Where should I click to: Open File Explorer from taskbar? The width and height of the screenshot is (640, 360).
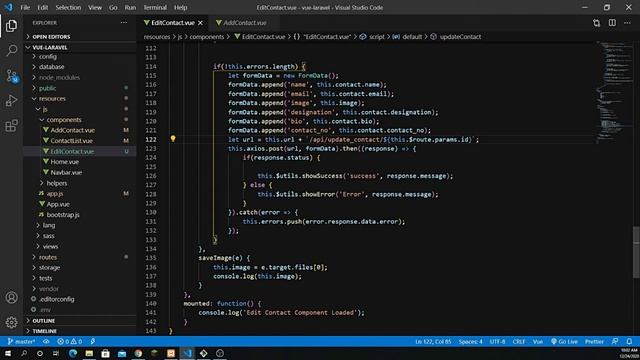(89, 353)
